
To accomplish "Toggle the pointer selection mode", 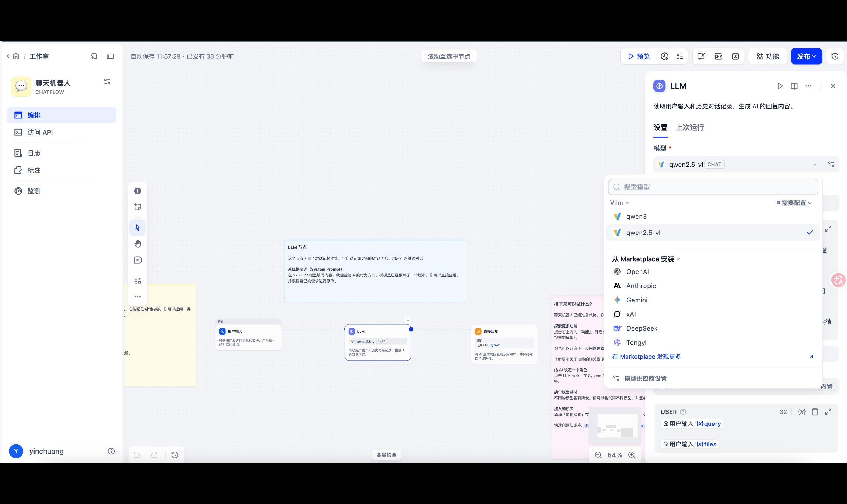I will tap(138, 228).
